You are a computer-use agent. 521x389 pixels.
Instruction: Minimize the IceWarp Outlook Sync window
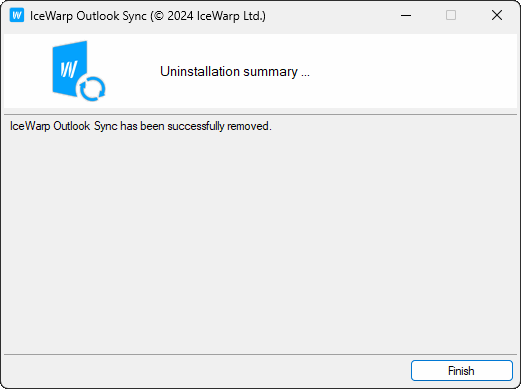[406, 15]
